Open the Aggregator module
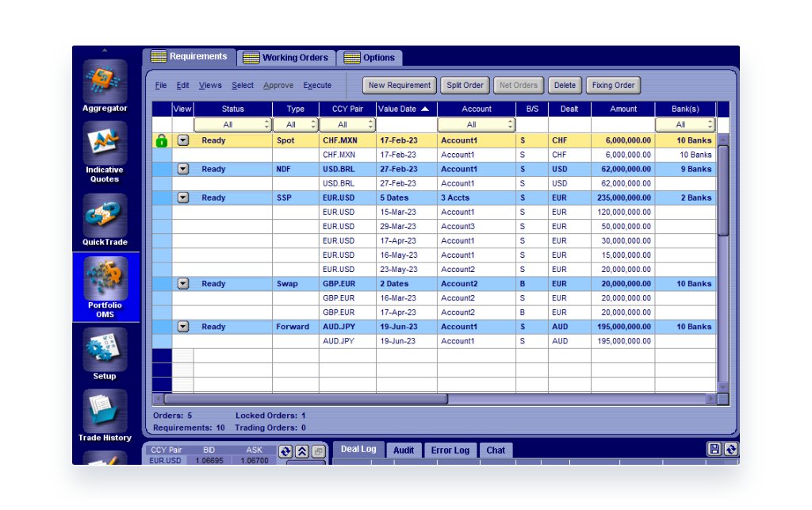The image size is (812, 510). pos(105,82)
